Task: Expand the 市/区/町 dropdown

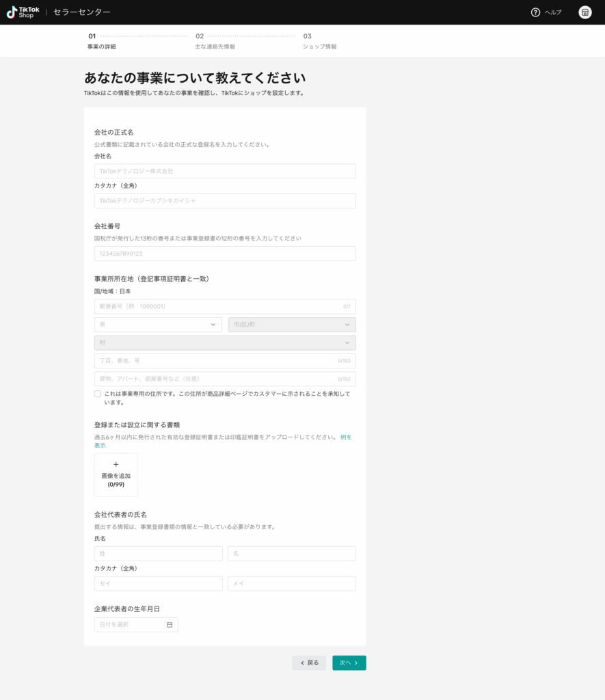Action: (x=291, y=325)
